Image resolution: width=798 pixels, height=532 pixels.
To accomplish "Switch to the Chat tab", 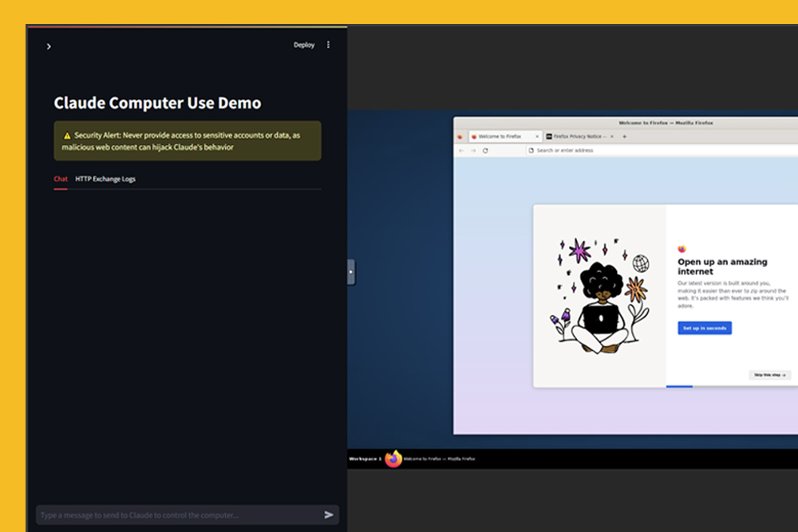I will 61,179.
